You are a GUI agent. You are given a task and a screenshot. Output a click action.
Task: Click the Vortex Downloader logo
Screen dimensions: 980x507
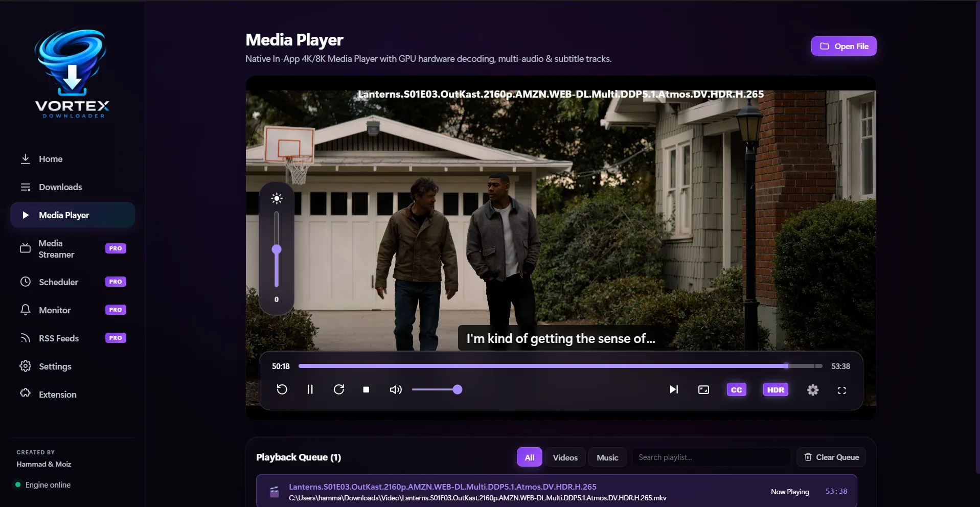pos(72,73)
